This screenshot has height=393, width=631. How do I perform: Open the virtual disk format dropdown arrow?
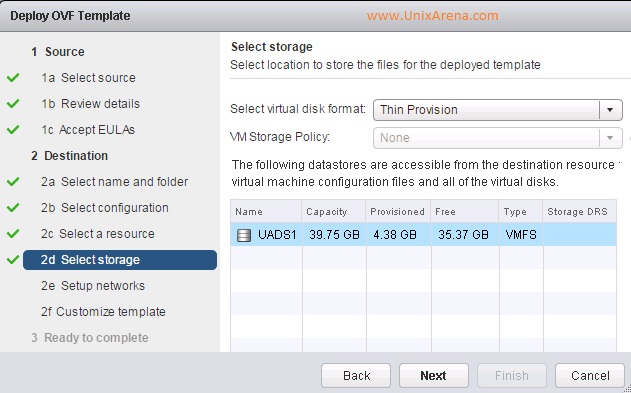(x=610, y=109)
